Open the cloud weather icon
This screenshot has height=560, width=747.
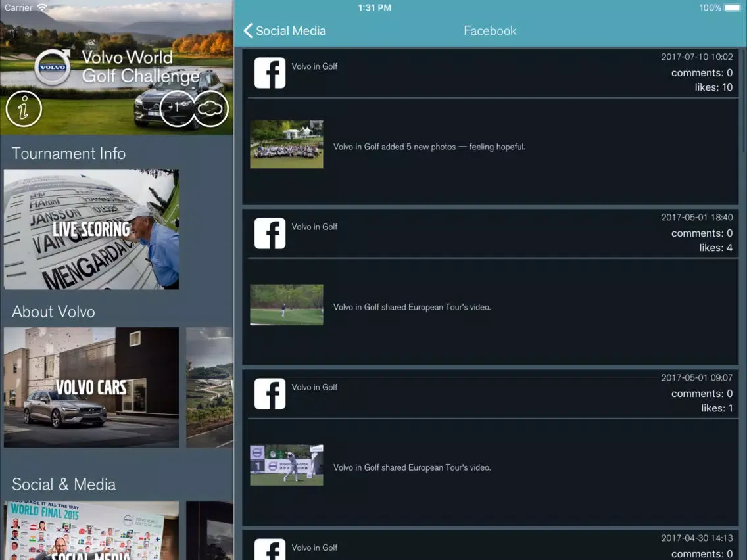(210, 108)
